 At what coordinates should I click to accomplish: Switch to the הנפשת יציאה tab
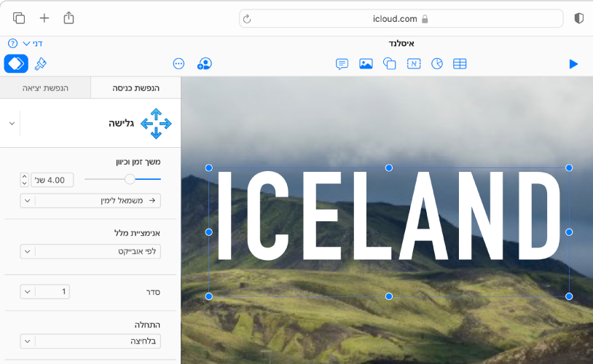45,88
